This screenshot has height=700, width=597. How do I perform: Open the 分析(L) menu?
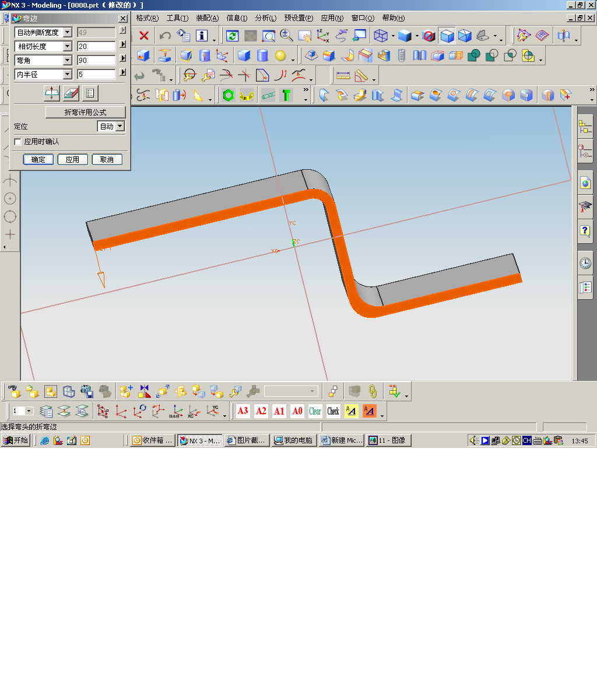point(266,18)
